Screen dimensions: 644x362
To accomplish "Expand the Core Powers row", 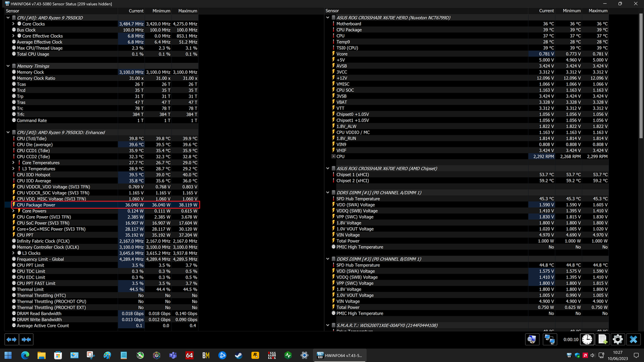I will [14, 211].
